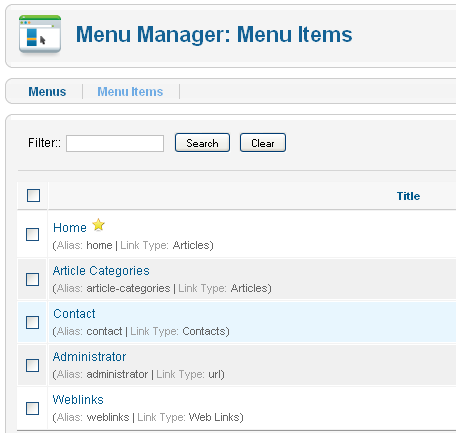Enable the Administrator row checkbox
The height and width of the screenshot is (433, 456).
pos(33,365)
